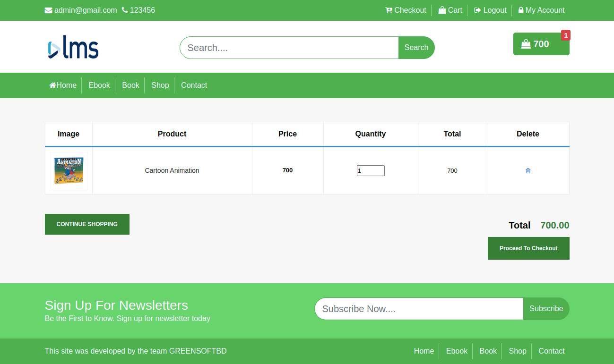The image size is (614, 364).
Task: Click the email envelope icon in header
Action: click(x=48, y=10)
